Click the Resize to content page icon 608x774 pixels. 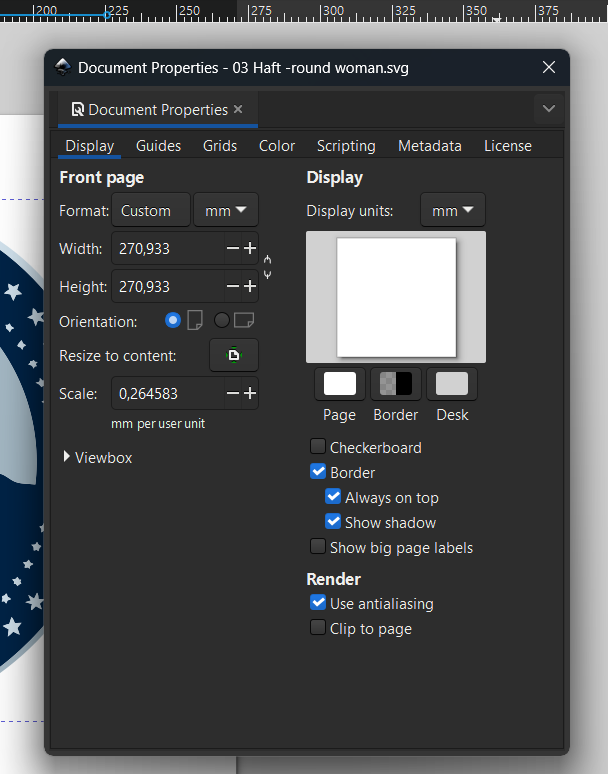click(x=233, y=355)
